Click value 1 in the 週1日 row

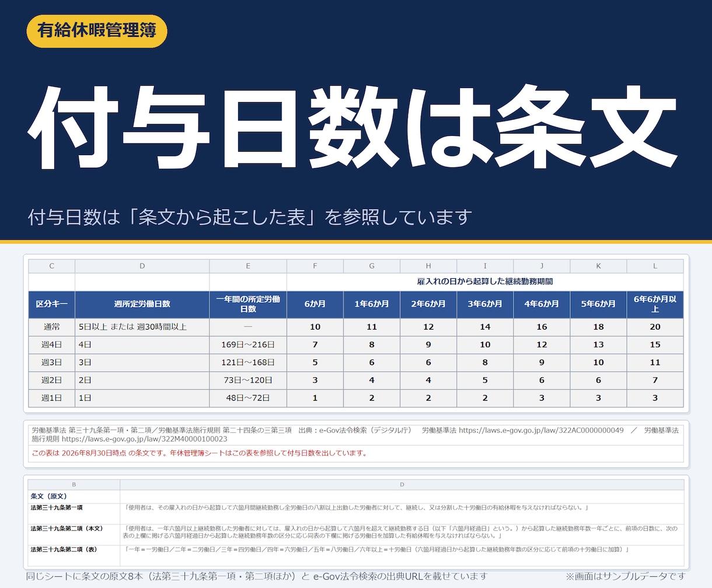315,398
